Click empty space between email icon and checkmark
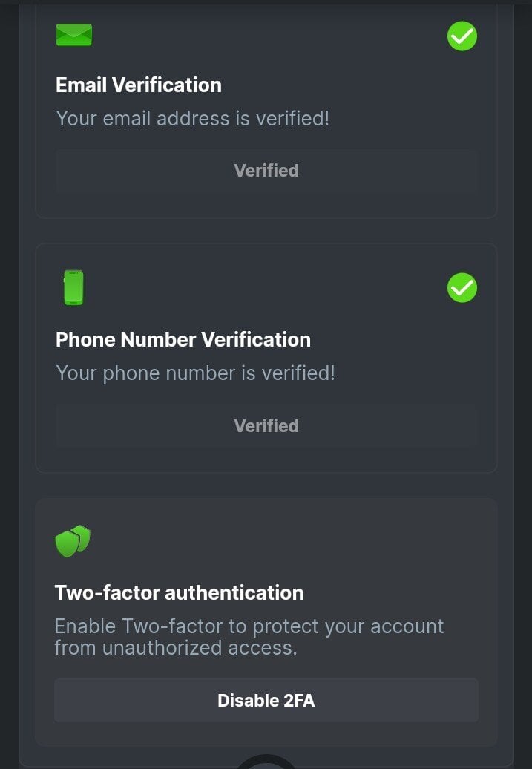 pyautogui.click(x=267, y=36)
